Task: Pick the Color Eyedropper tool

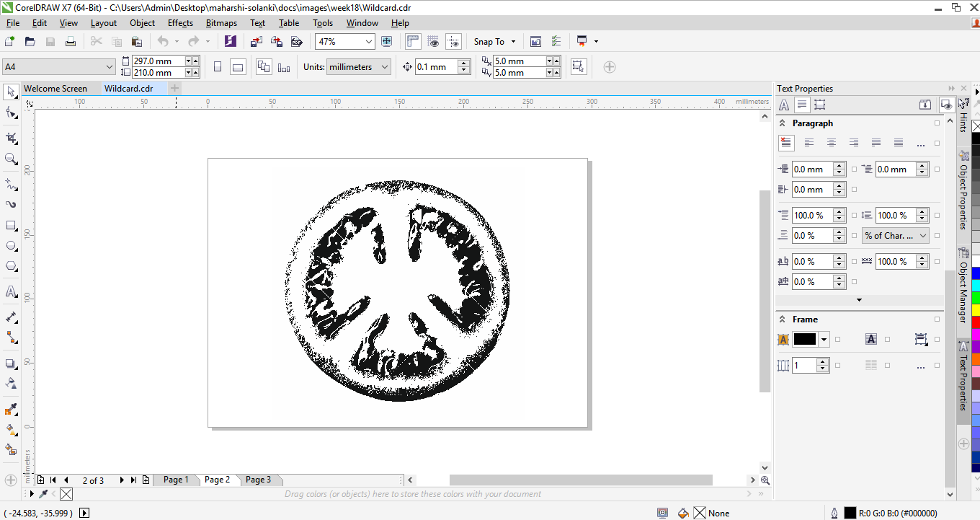Action: 11,410
